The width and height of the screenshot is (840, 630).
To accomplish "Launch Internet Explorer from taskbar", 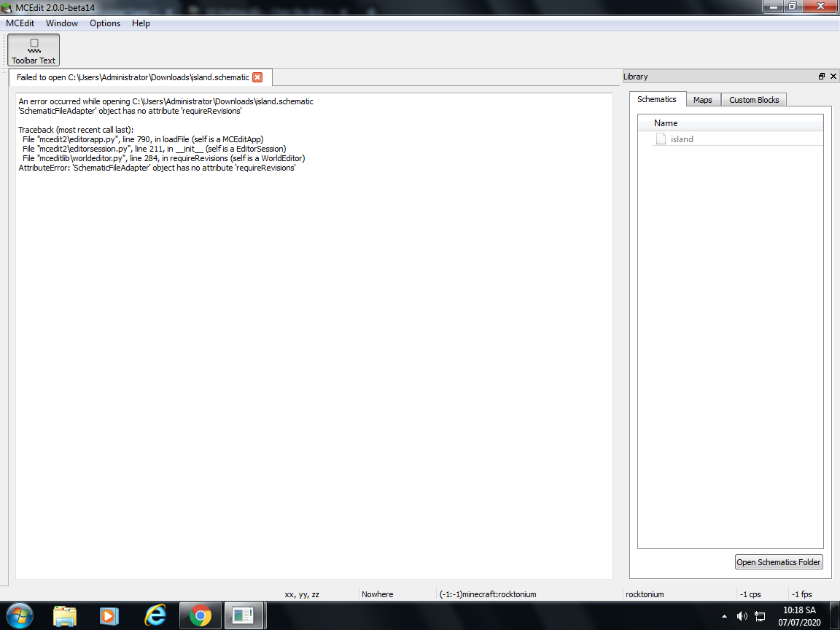I will (155, 616).
